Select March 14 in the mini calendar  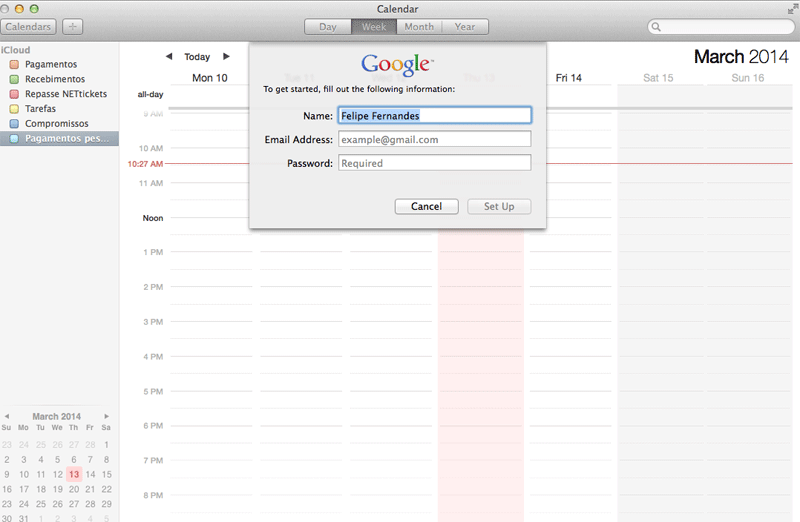tap(90, 474)
